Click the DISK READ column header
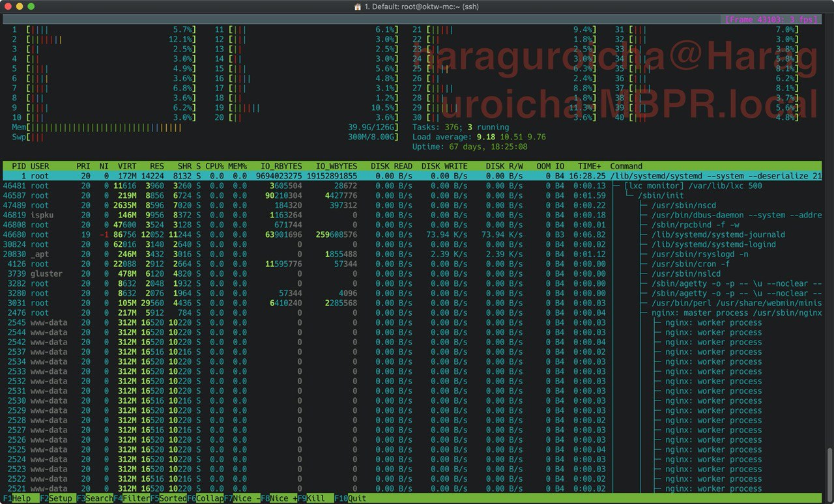 (392, 166)
